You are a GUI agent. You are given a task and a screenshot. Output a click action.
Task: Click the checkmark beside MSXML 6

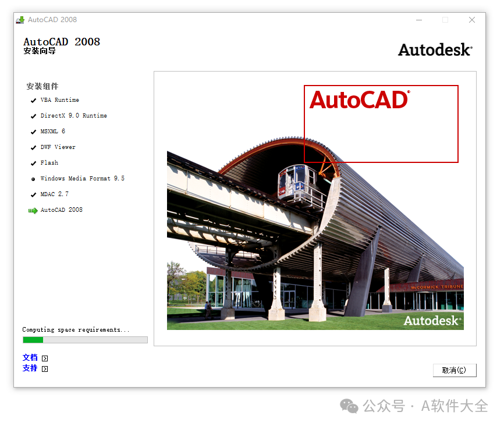coord(33,132)
